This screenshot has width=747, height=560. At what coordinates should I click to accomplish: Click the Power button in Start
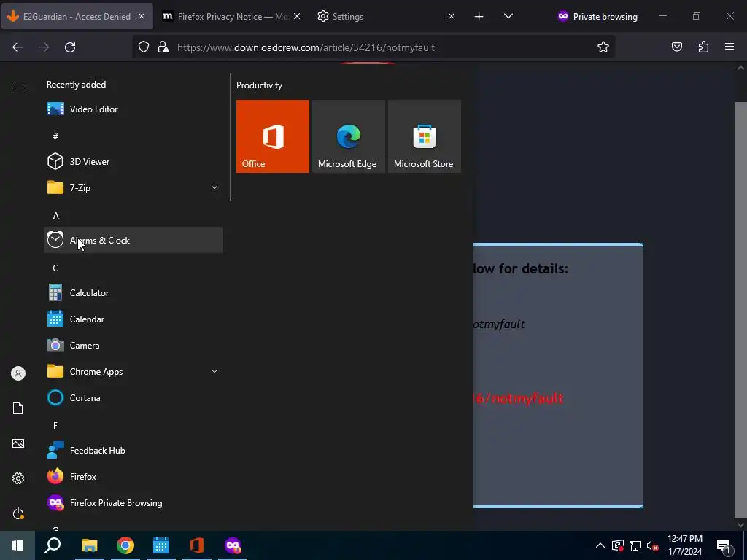click(18, 513)
